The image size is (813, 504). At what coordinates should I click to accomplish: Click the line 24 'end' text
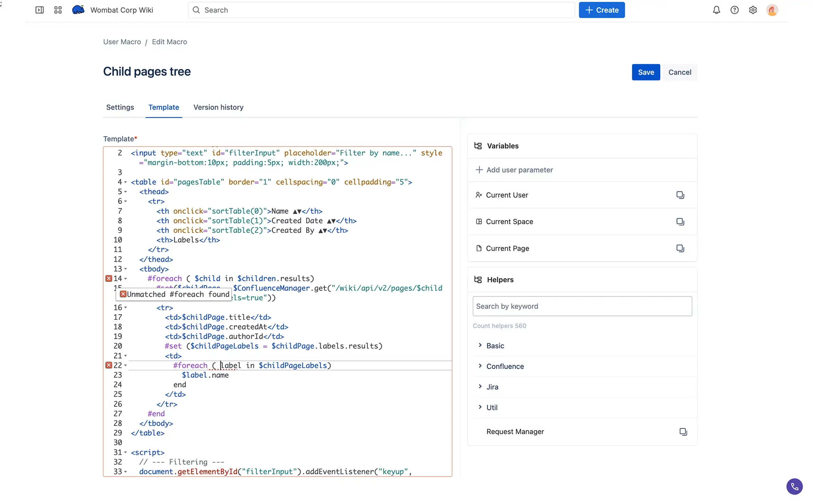coord(180,385)
